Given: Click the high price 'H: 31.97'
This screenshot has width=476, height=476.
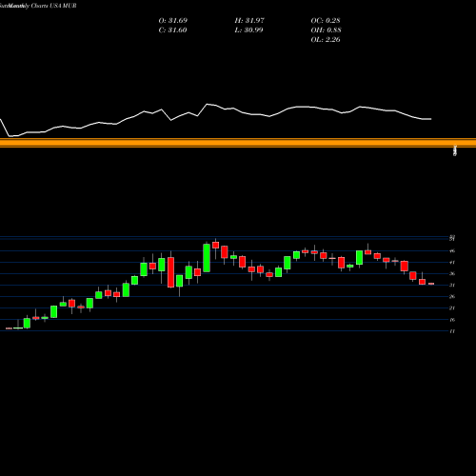Looking at the screenshot, I should pos(249,21).
